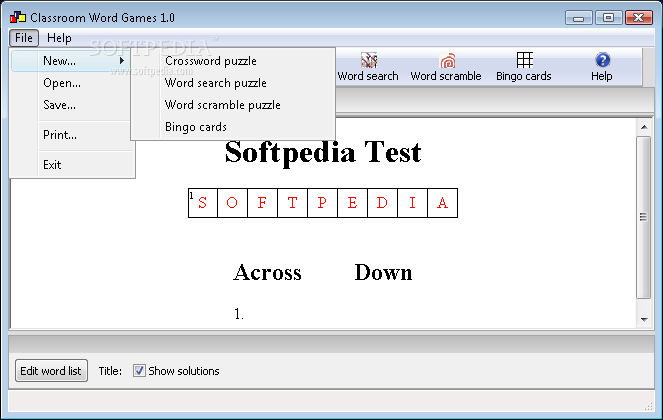The image size is (663, 420).
Task: Click the Softpedia Test heading
Action: [x=323, y=152]
